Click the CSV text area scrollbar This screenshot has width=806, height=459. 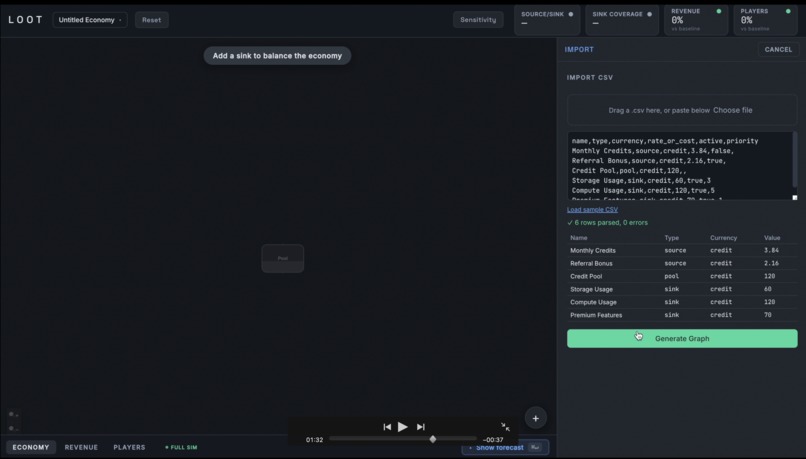tap(795, 160)
